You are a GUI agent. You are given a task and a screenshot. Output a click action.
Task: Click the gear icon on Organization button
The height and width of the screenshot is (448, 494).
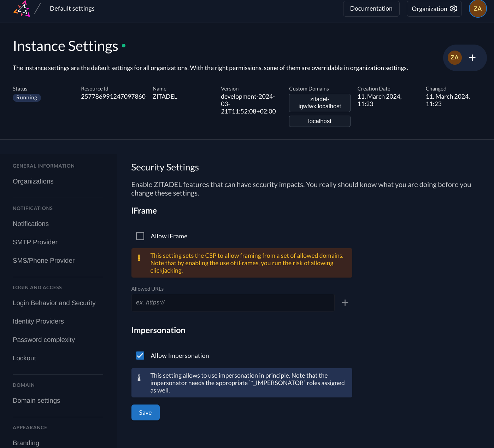click(x=453, y=8)
